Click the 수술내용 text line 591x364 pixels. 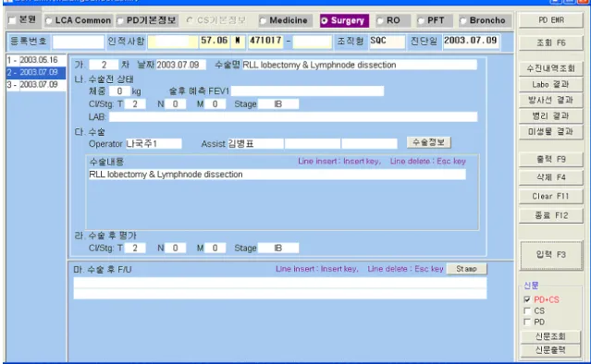(x=277, y=175)
